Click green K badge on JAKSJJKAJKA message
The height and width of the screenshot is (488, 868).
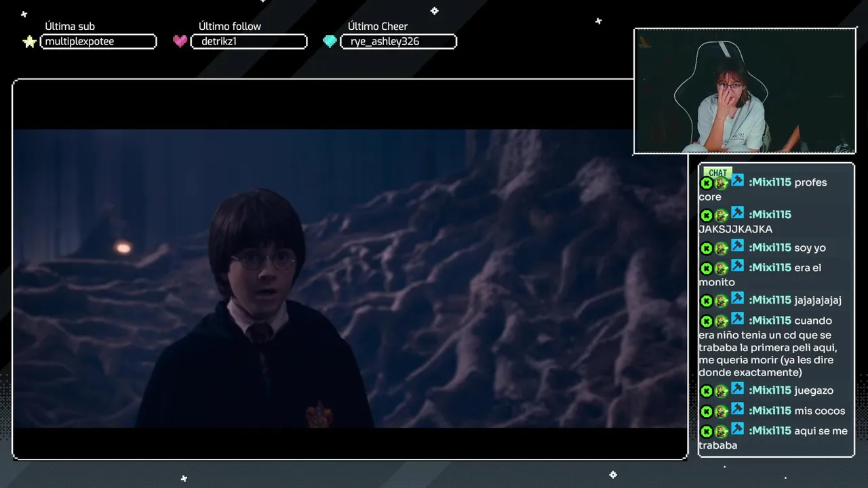pyautogui.click(x=706, y=216)
